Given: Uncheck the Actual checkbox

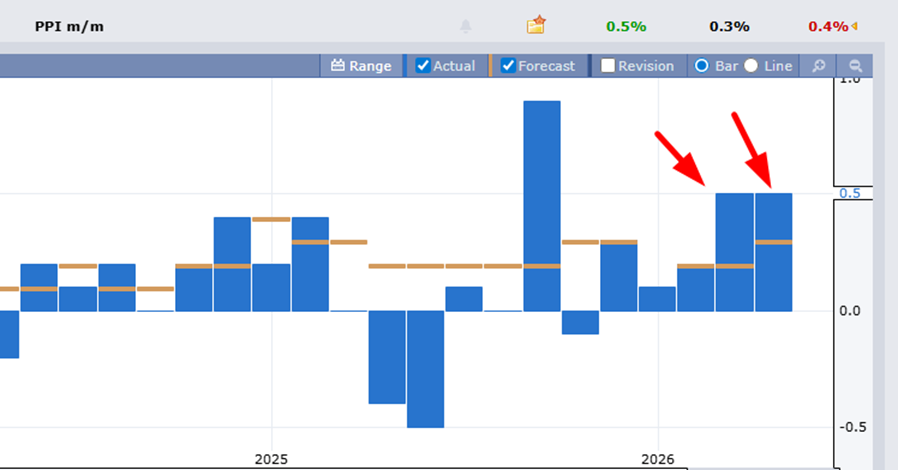Looking at the screenshot, I should [x=423, y=66].
